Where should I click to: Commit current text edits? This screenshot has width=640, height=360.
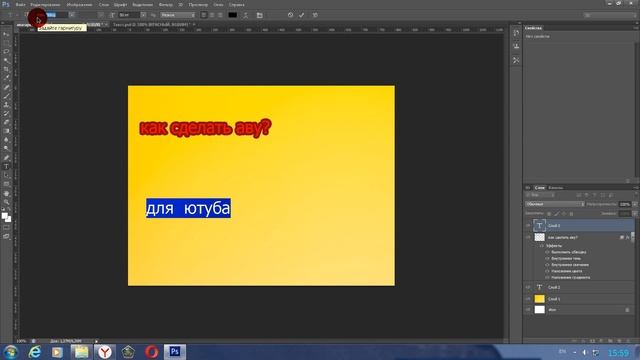pos(302,15)
